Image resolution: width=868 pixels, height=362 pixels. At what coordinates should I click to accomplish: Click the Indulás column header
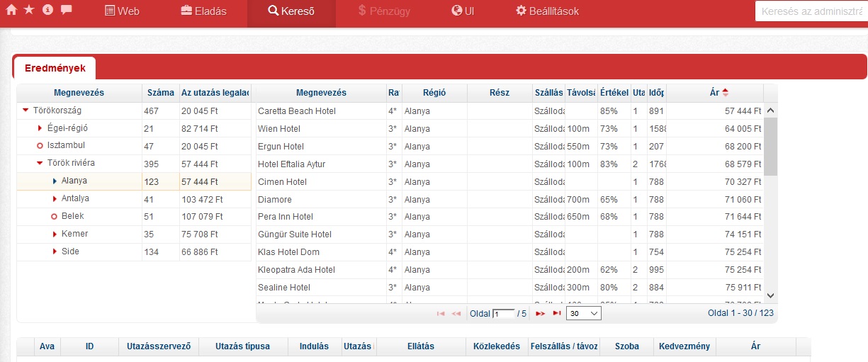(315, 346)
